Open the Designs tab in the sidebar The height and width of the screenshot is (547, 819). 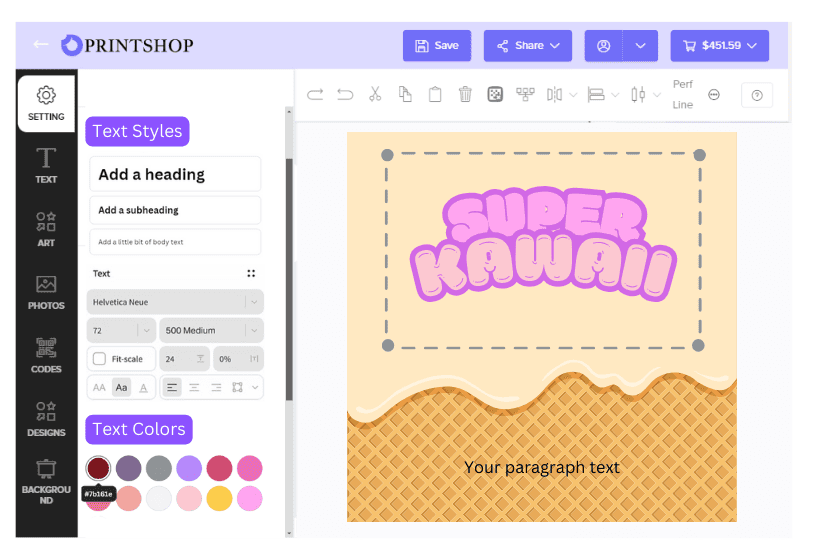point(46,419)
